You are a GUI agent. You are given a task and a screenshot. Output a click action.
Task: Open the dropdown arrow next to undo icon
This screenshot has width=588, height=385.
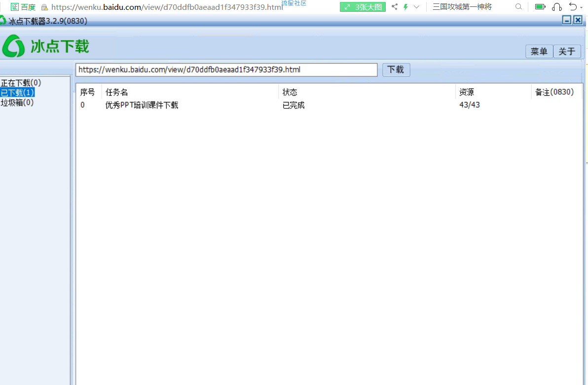581,7
